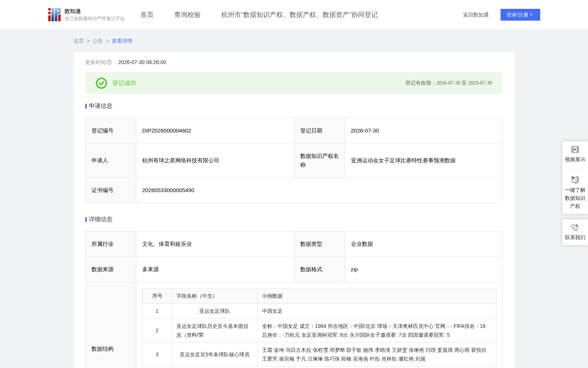Viewport: 588px width, 368px height.
Task: Click the 详细信息 section heading
Action: 101,219
